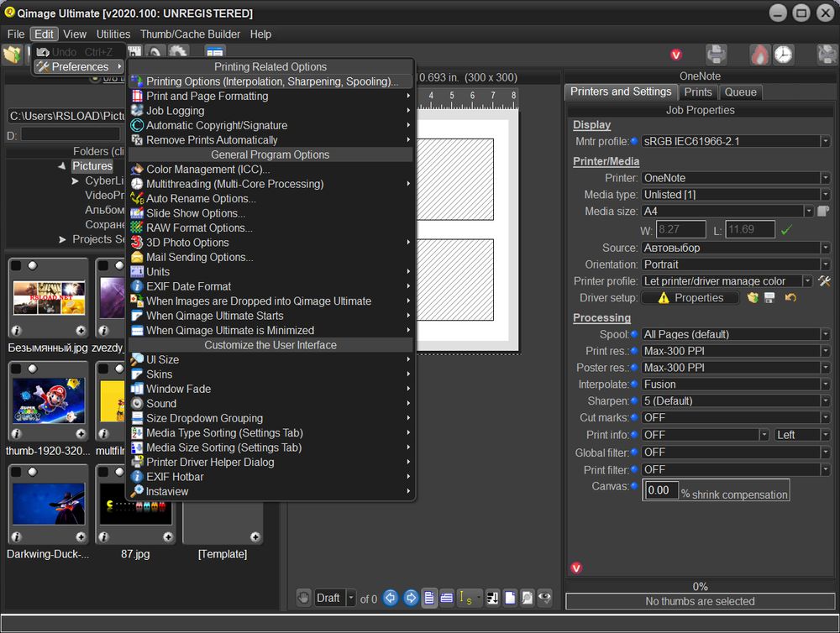This screenshot has width=840, height=633.
Task: Click the eye icon in the preview toolbar
Action: click(x=545, y=598)
